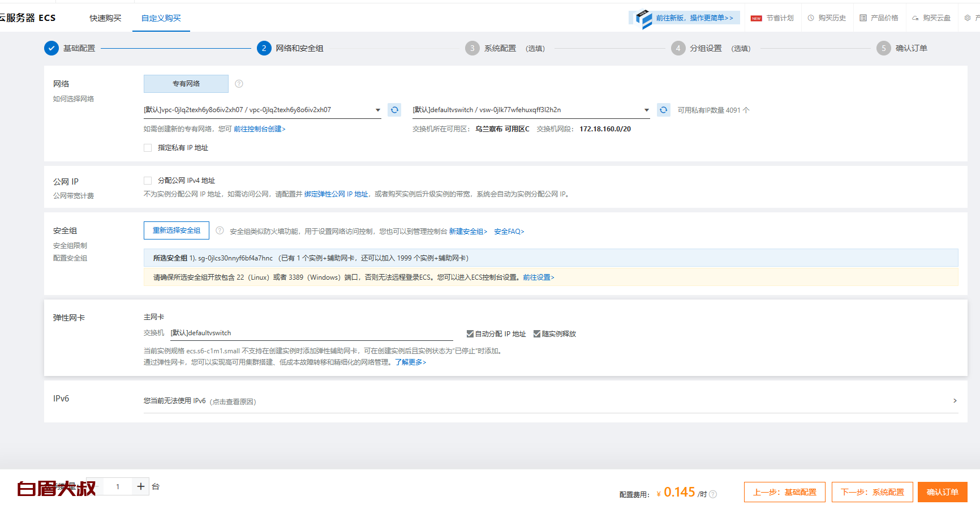Open 安全FAQ link

tap(509, 232)
